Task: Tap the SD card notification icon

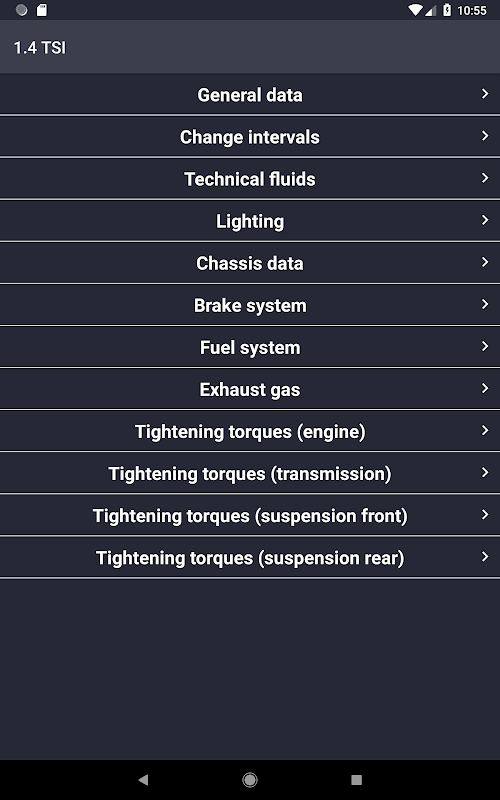Action: 42,10
